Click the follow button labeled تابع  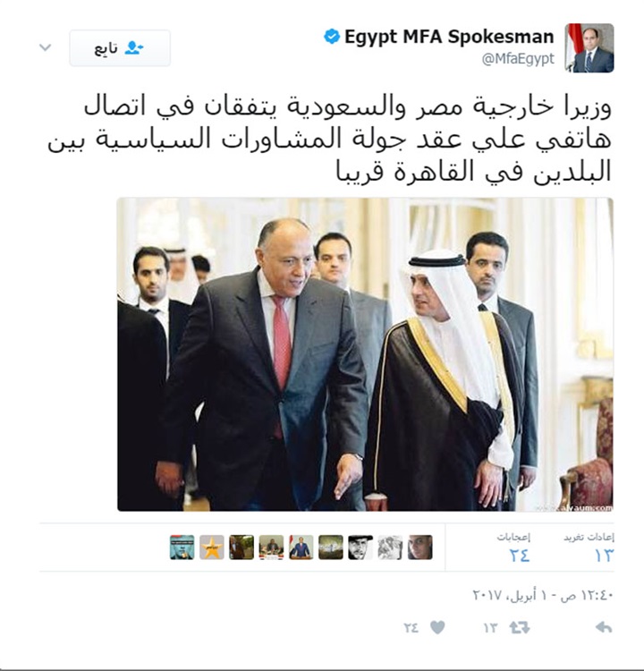point(120,48)
